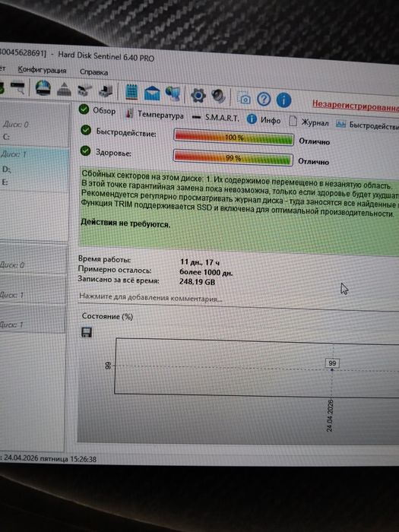Open the Справка menu

tap(94, 72)
